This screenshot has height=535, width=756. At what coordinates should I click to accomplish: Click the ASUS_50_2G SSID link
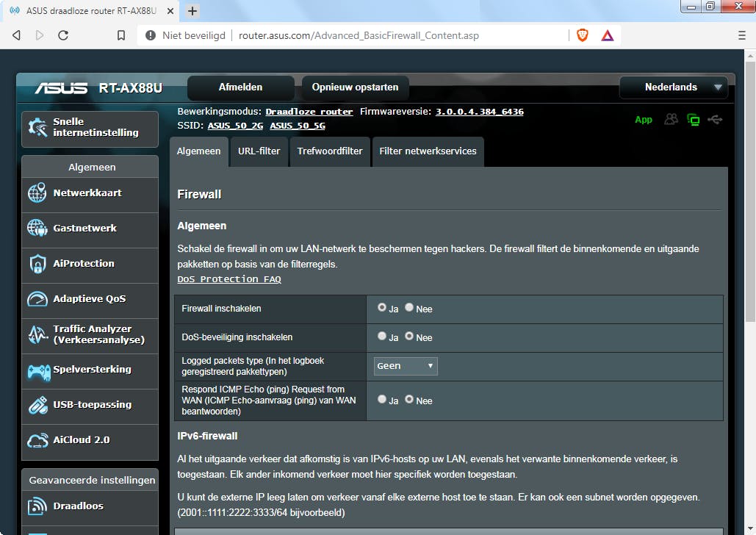pyautogui.click(x=235, y=126)
